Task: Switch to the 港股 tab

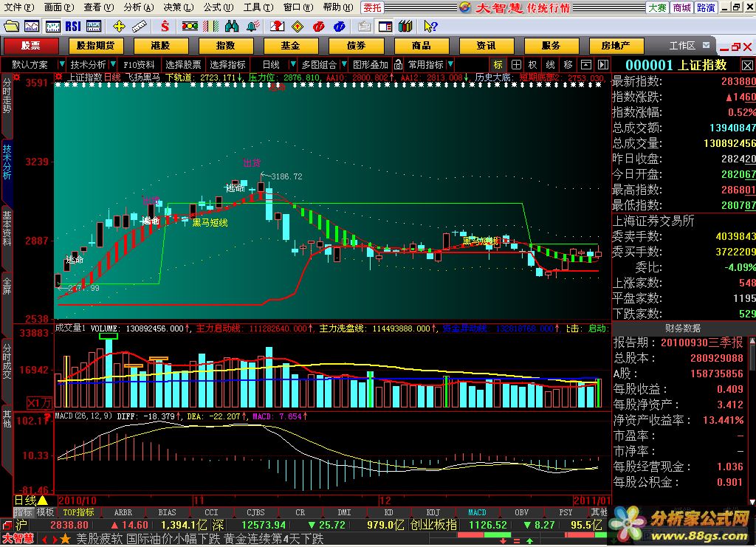Action: point(160,46)
